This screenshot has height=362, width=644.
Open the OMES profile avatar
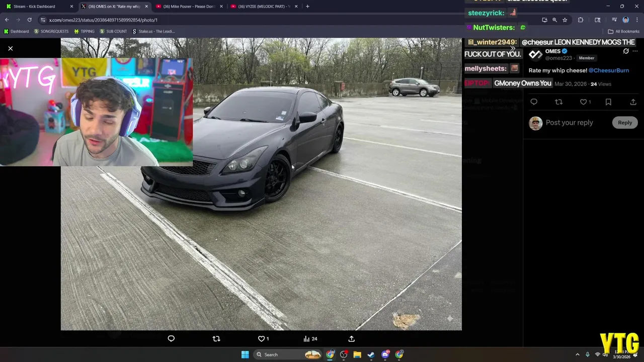[x=535, y=54]
